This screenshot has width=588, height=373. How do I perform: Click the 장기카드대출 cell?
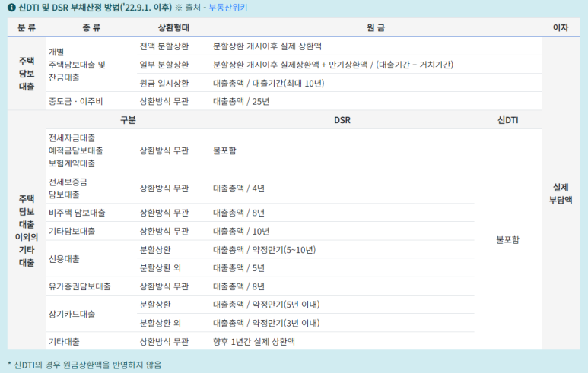(x=72, y=314)
